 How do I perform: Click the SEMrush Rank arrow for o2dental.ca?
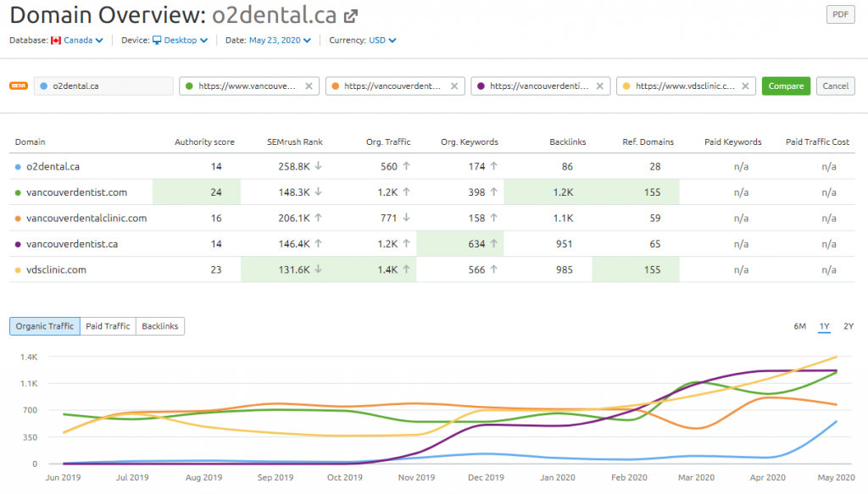(x=319, y=166)
